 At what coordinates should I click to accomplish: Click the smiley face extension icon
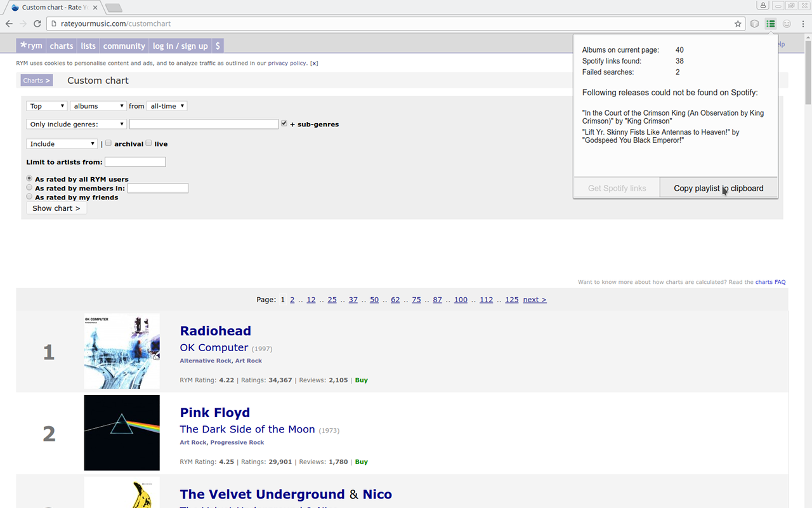pyautogui.click(x=787, y=23)
